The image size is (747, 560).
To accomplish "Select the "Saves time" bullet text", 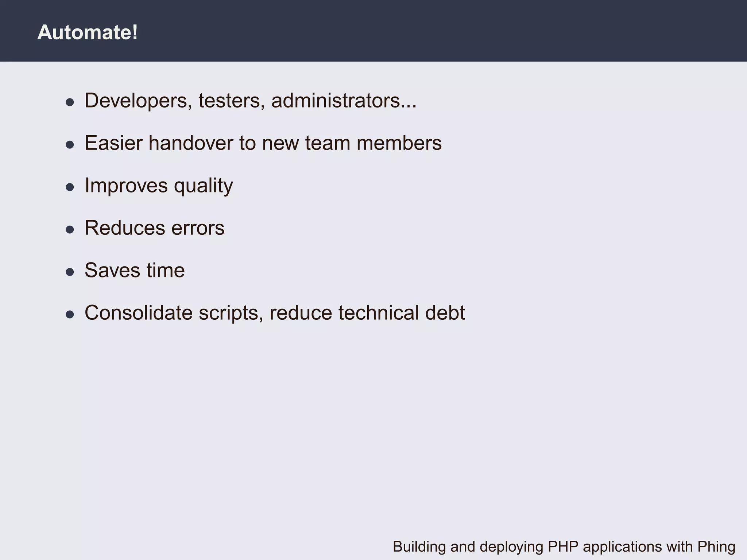I will click(135, 270).
